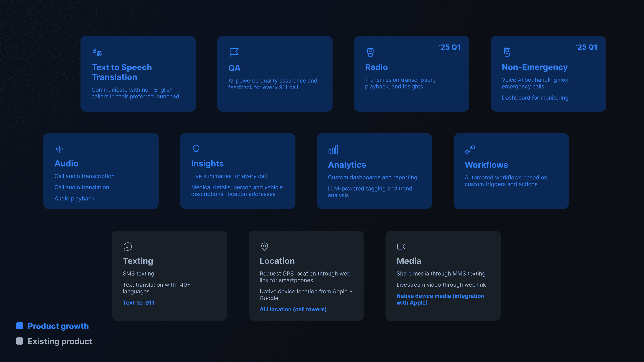644x362 pixels.
Task: Click the walkie-talkie icon on Radio card
Action: [370, 52]
